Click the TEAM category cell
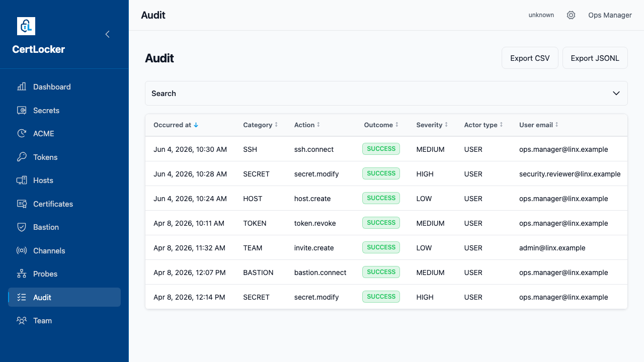 tap(253, 248)
